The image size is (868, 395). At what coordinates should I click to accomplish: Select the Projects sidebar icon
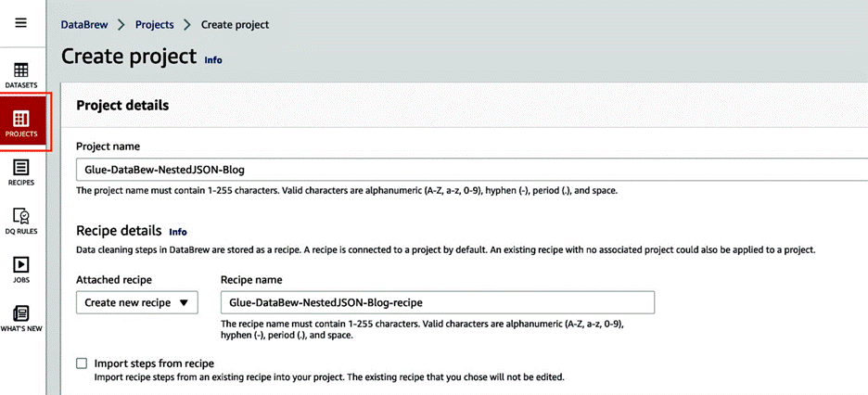click(x=21, y=119)
